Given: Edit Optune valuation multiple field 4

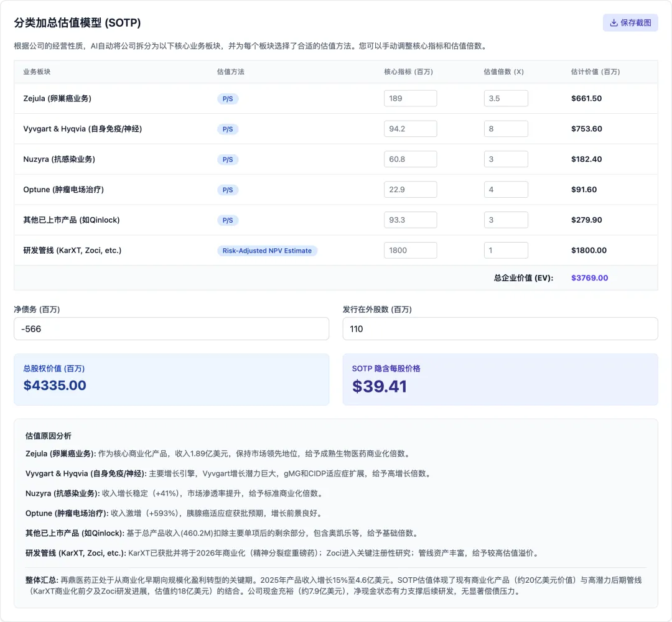Looking at the screenshot, I should [506, 189].
